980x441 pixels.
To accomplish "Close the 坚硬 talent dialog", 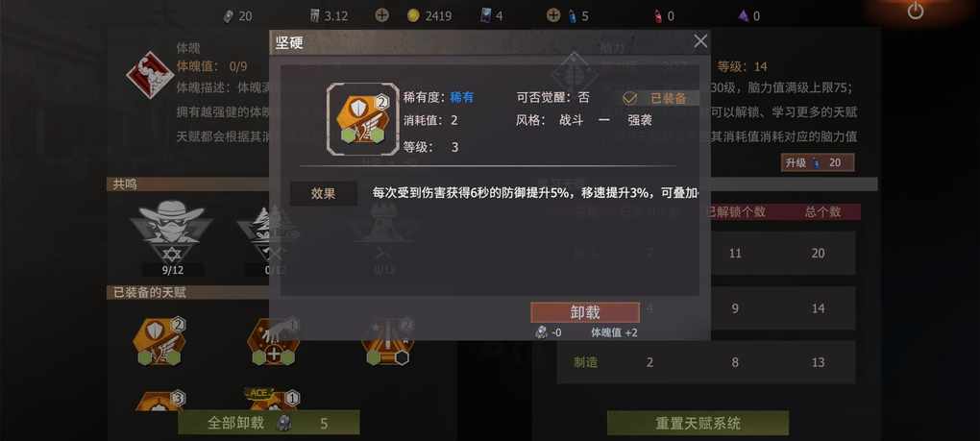I will point(700,42).
